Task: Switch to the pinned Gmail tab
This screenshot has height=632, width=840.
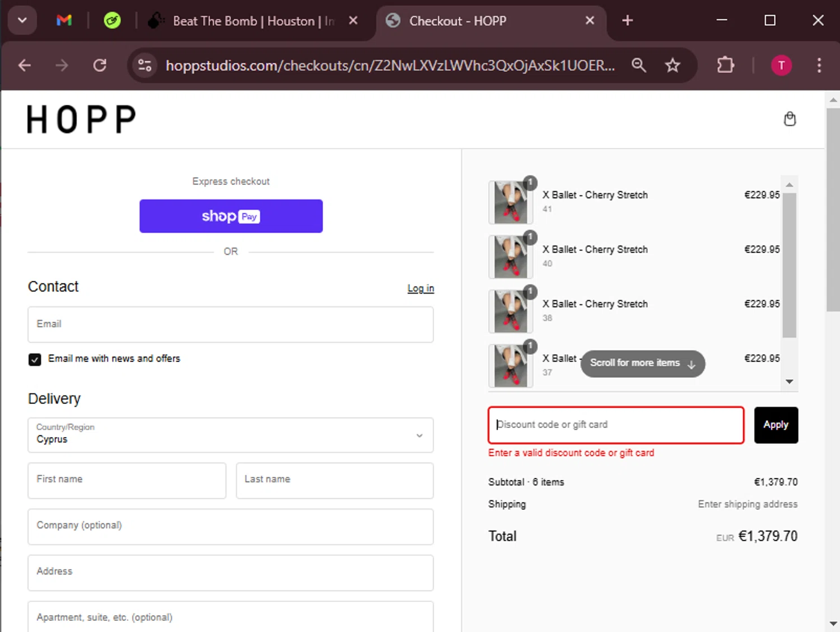Action: [x=64, y=21]
